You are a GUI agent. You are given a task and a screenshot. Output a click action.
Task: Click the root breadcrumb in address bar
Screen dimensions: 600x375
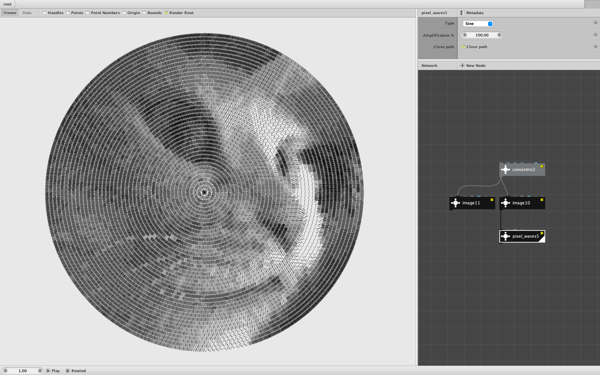tap(7, 4)
